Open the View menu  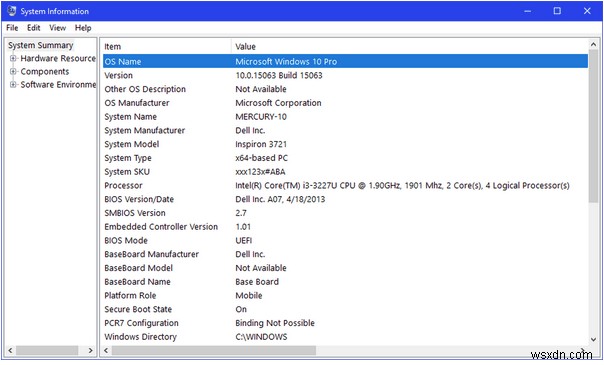(x=57, y=28)
